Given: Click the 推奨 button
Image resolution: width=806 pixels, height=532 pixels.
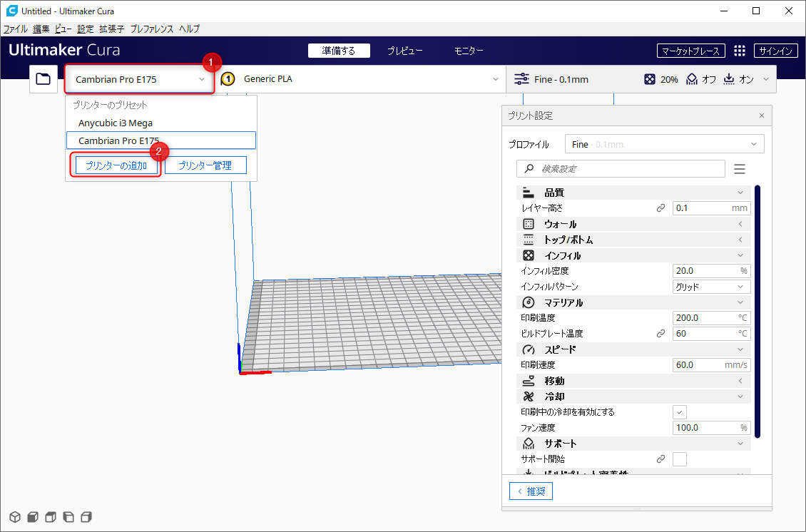Looking at the screenshot, I should (x=531, y=491).
